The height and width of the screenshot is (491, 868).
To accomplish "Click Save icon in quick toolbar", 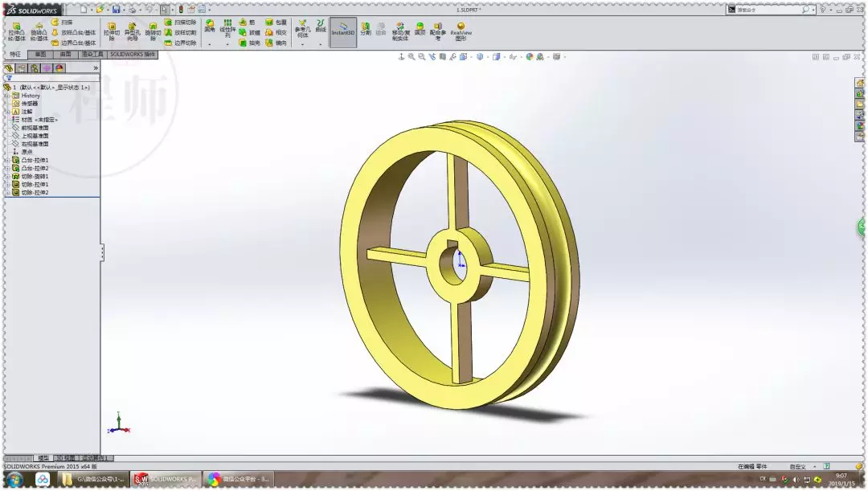I will (x=116, y=10).
